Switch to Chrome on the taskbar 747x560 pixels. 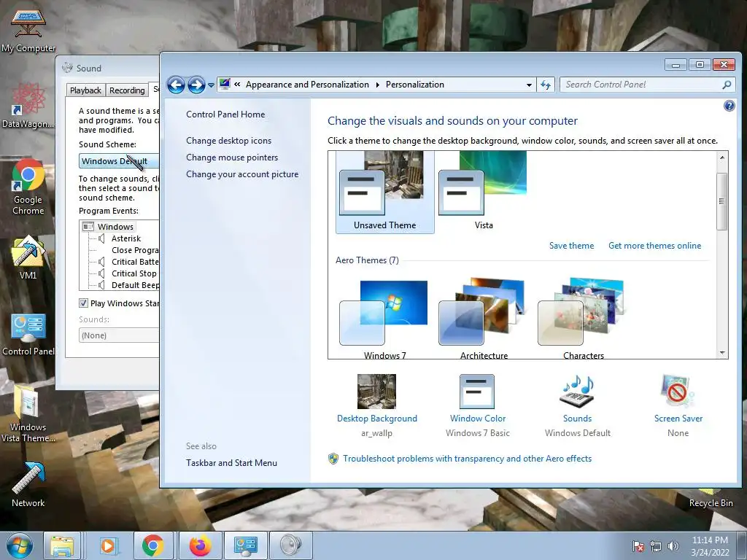coord(152,545)
